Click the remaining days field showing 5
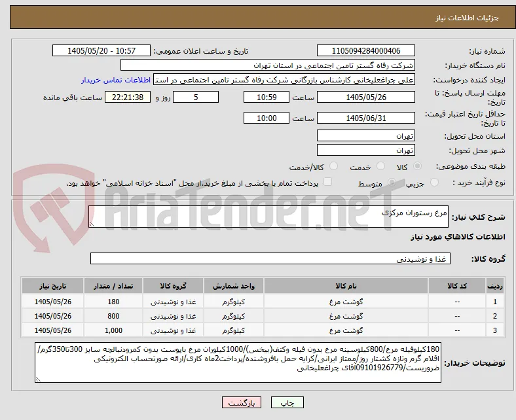 tap(196, 97)
